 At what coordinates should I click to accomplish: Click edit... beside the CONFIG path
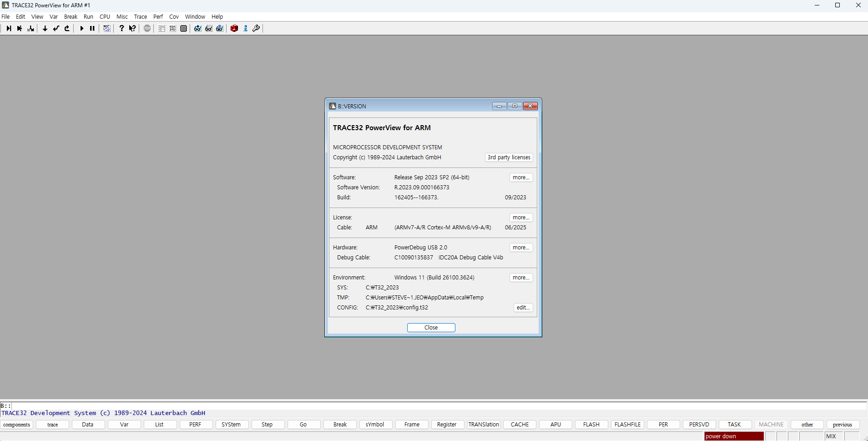(x=523, y=308)
